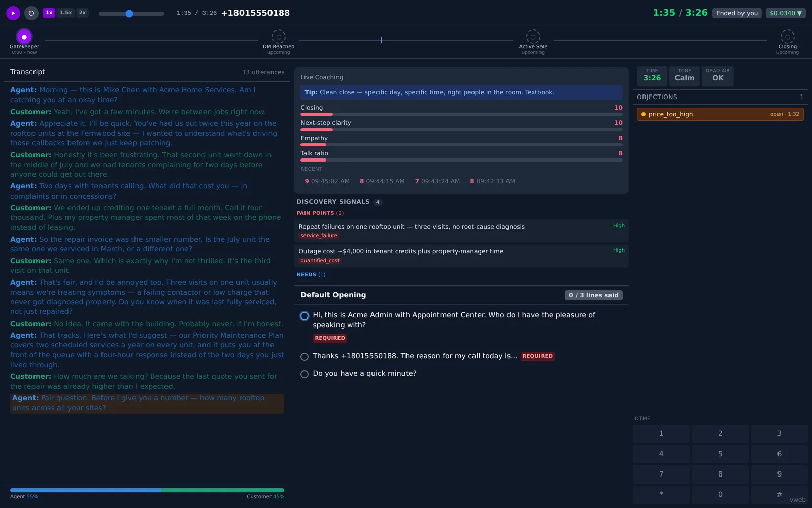The width and height of the screenshot is (812, 508).
Task: Click the DTMF pound key
Action: tap(779, 494)
